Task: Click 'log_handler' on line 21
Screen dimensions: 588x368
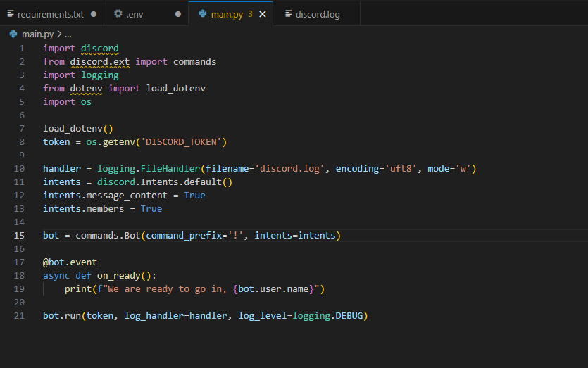Action: click(154, 317)
